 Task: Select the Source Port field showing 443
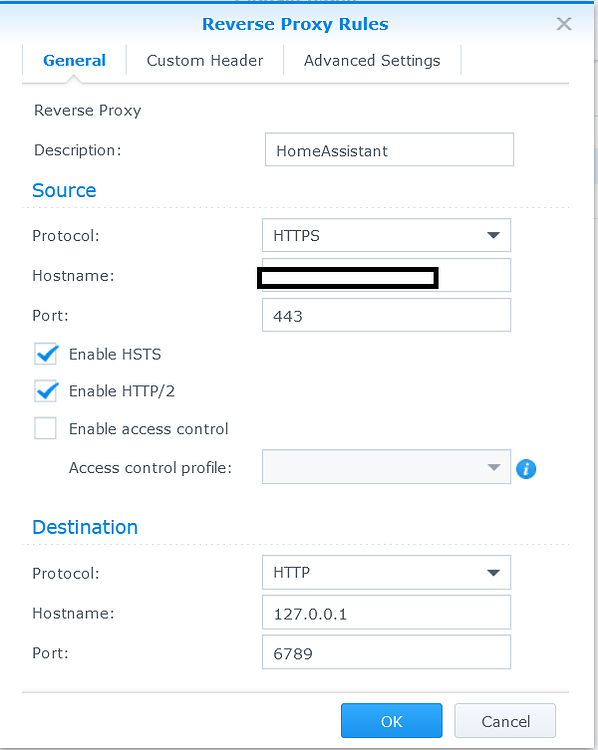(386, 315)
